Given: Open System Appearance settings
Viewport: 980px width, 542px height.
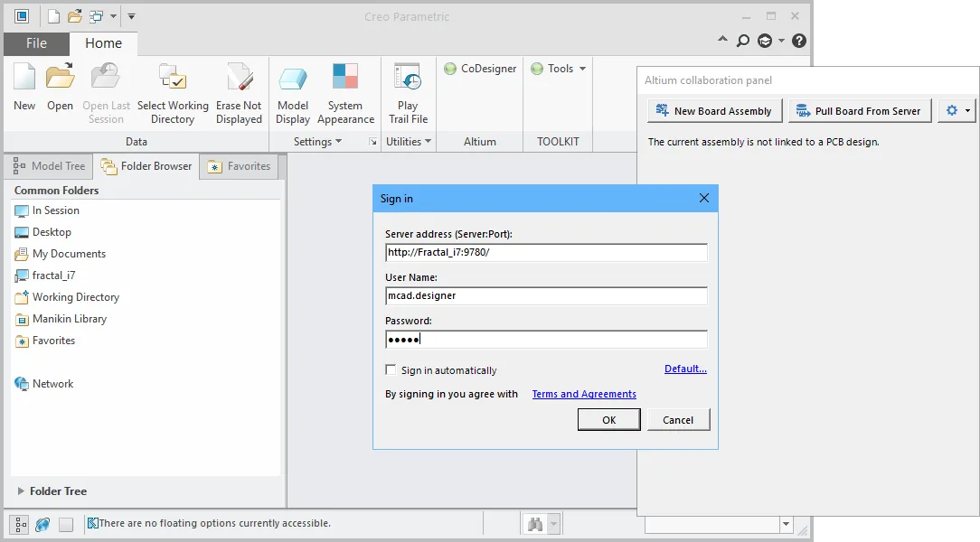Looking at the screenshot, I should coord(345,94).
